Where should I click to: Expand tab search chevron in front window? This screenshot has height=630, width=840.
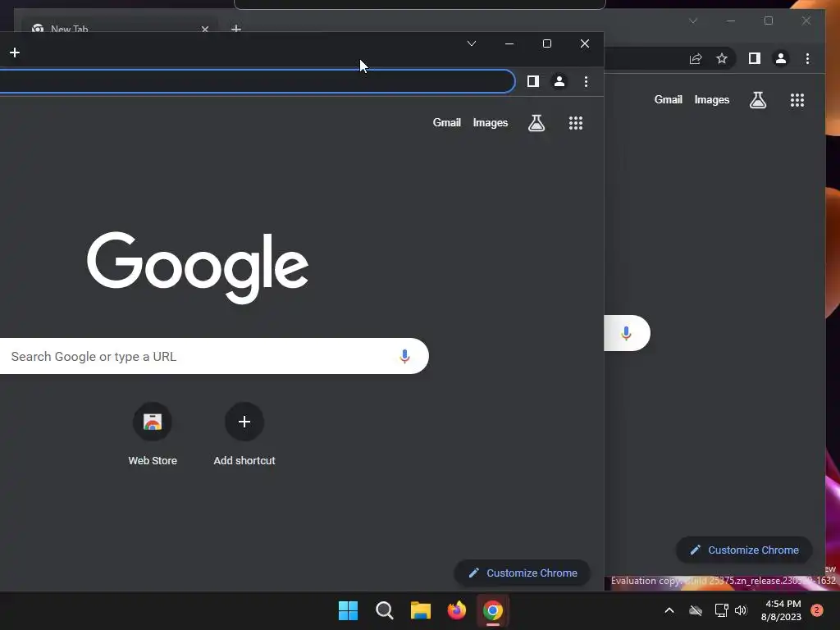coord(472,43)
